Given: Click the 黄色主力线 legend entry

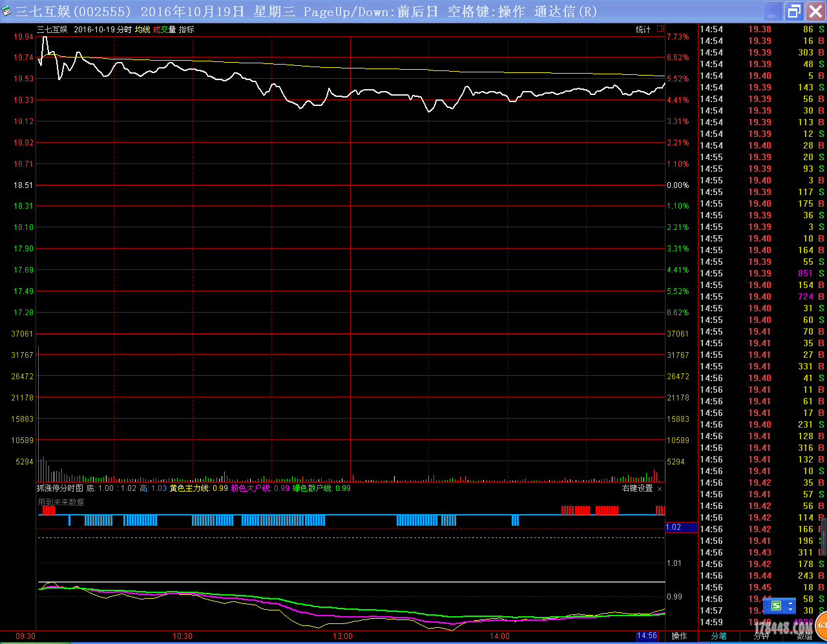Looking at the screenshot, I should (x=198, y=488).
